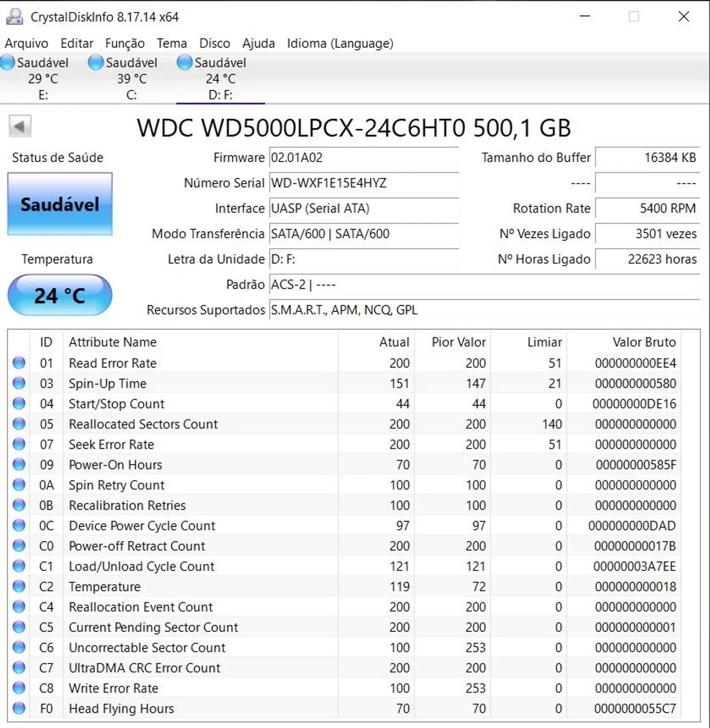Select the D: F: disk tab at 24 °C

point(221,78)
